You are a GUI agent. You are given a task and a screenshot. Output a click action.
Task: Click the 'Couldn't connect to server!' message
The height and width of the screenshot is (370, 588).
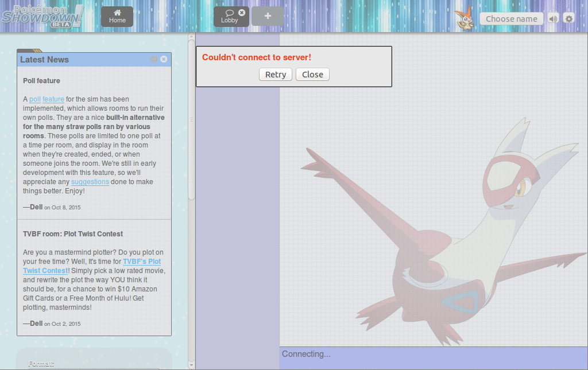point(257,57)
